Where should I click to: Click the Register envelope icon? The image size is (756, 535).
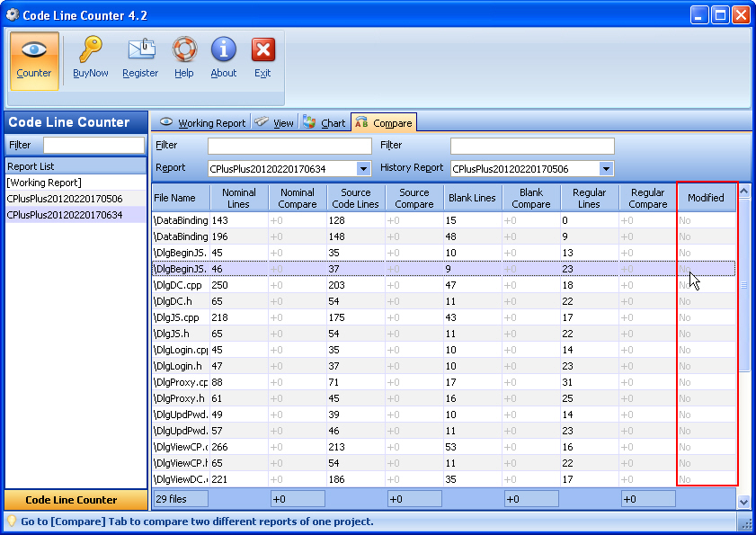(x=140, y=51)
